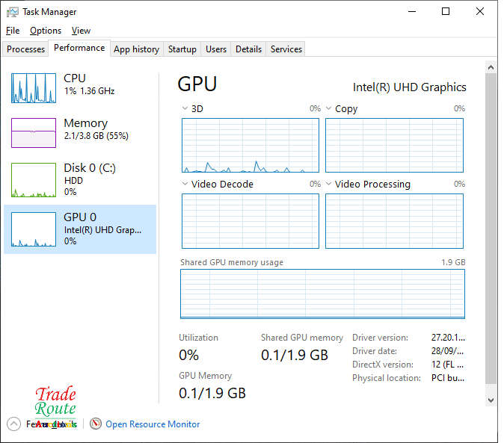The height and width of the screenshot is (443, 504).
Task: Go to the Startup tab
Action: tap(182, 49)
